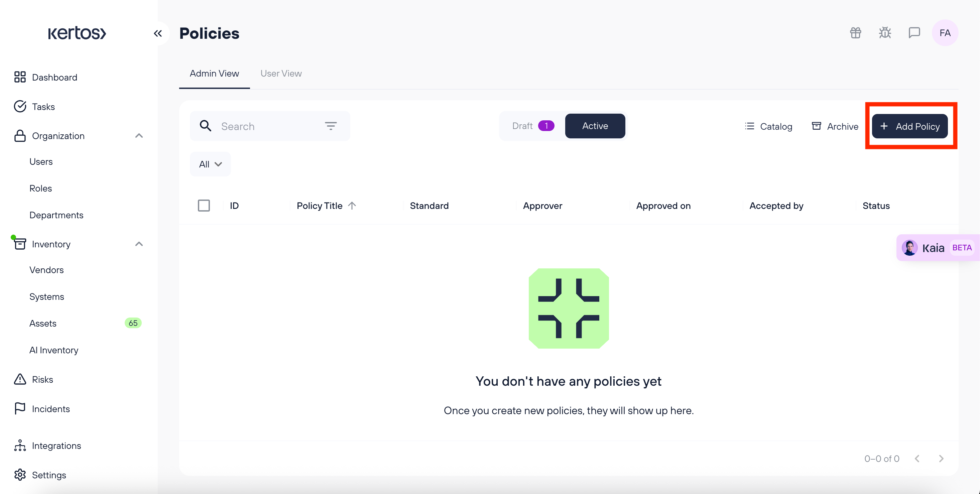This screenshot has width=980, height=494.
Task: Click the Settings gear icon
Action: [20, 475]
